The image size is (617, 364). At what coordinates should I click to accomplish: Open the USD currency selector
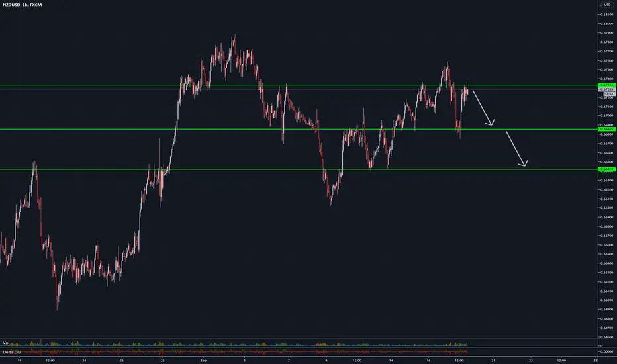tap(607, 5)
